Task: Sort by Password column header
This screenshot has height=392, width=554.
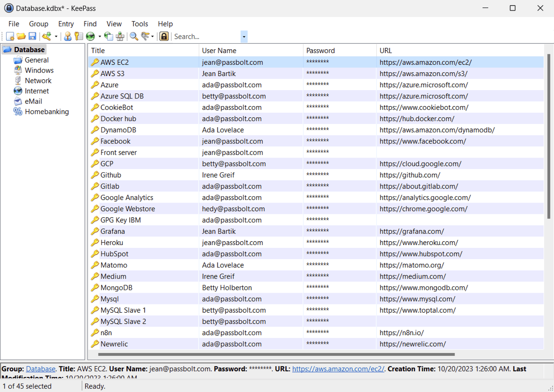Action: 340,50
